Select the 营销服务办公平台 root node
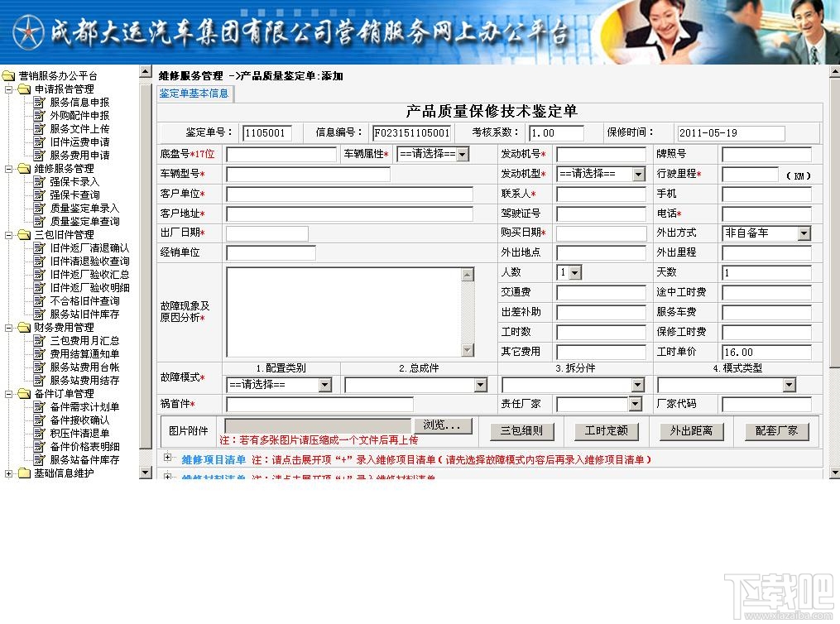The image size is (840, 624). (58, 75)
